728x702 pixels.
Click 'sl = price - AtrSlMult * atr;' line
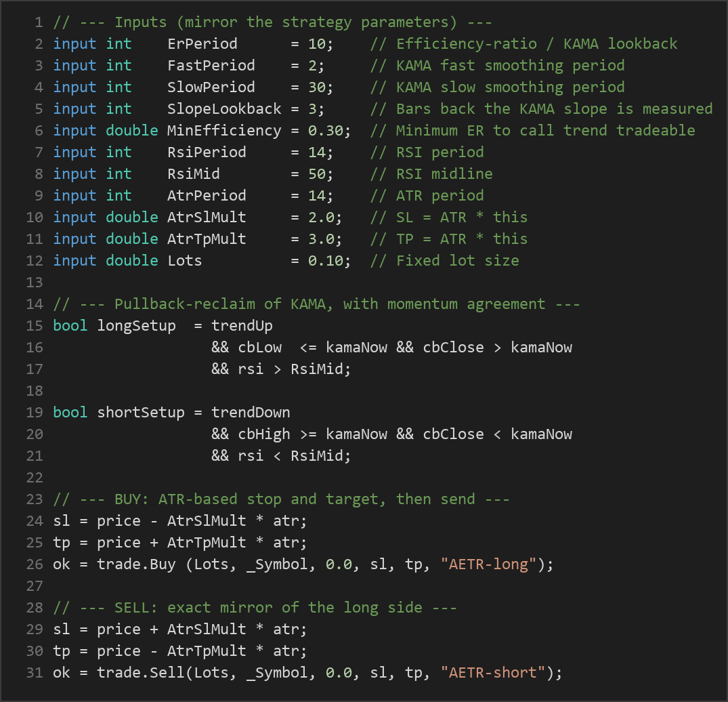coord(180,521)
